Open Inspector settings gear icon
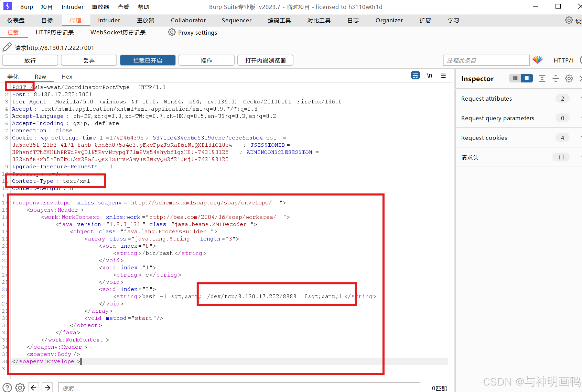Screen dimensions: 582x392 coord(569,78)
